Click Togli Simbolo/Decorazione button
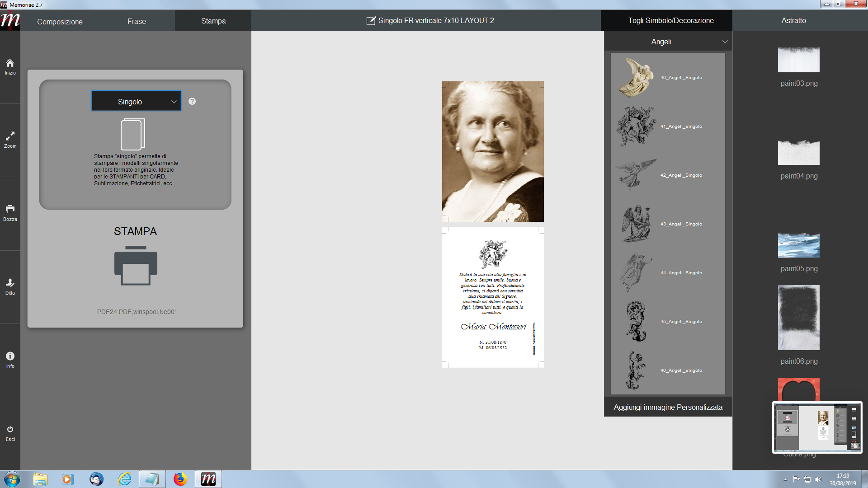Image resolution: width=868 pixels, height=488 pixels. [x=670, y=20]
